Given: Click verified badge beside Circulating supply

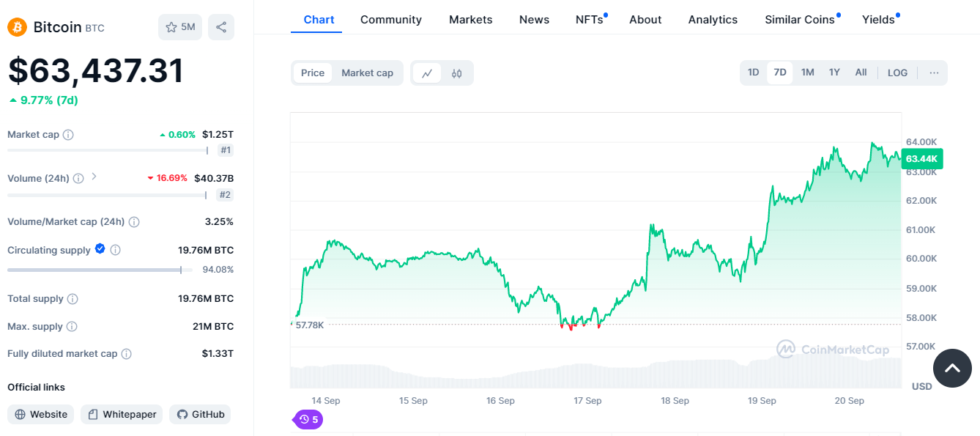Looking at the screenshot, I should tap(100, 249).
